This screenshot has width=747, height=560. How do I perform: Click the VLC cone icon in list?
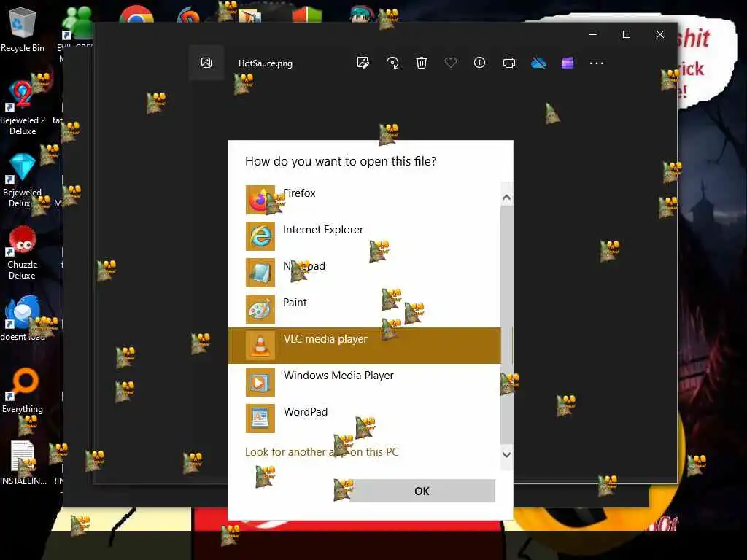coord(260,345)
